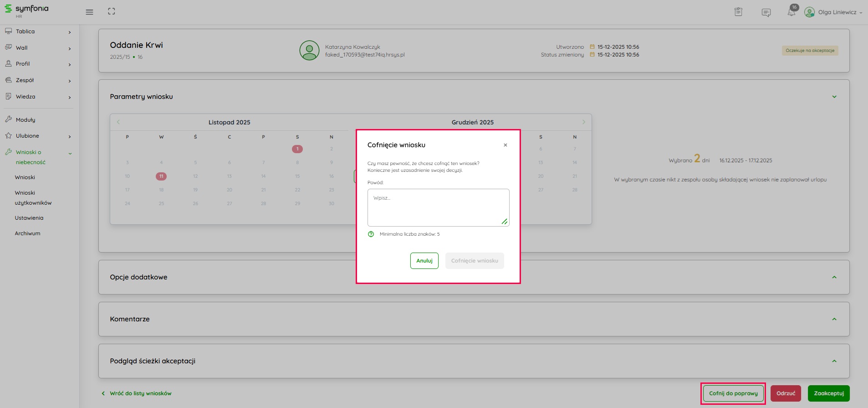Click the Powód reason text field
This screenshot has width=868, height=408.
[438, 207]
